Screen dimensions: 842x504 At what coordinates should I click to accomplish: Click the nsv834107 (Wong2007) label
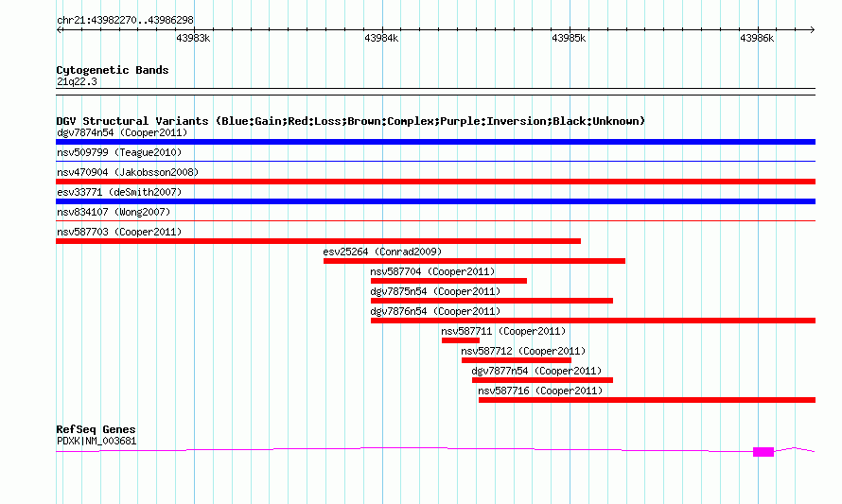(114, 212)
